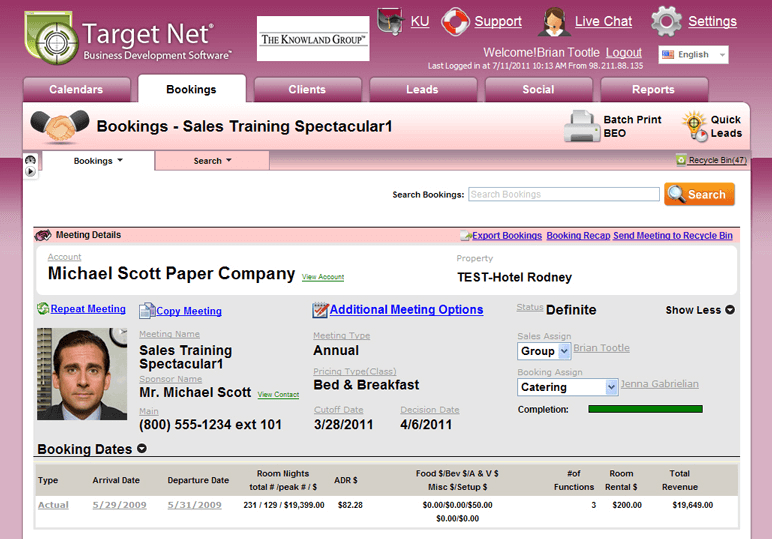Click Send Meeting to Recycle Bin
The width and height of the screenshot is (772, 539).
click(x=673, y=236)
